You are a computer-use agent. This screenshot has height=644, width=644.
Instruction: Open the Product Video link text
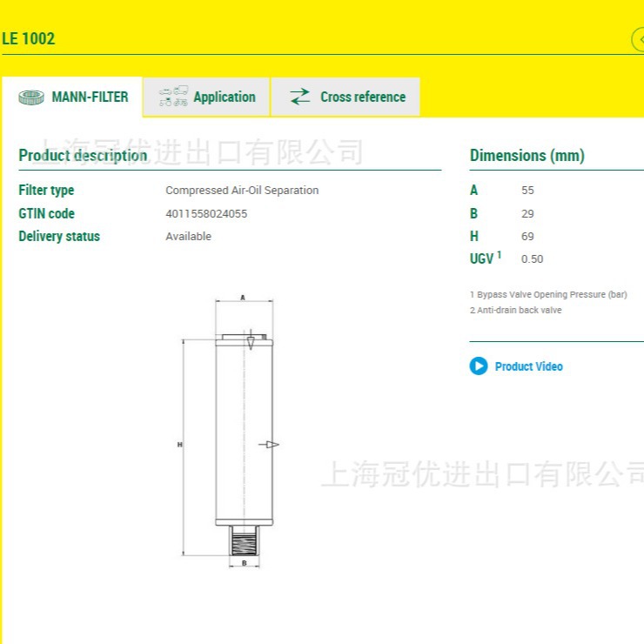pos(528,366)
